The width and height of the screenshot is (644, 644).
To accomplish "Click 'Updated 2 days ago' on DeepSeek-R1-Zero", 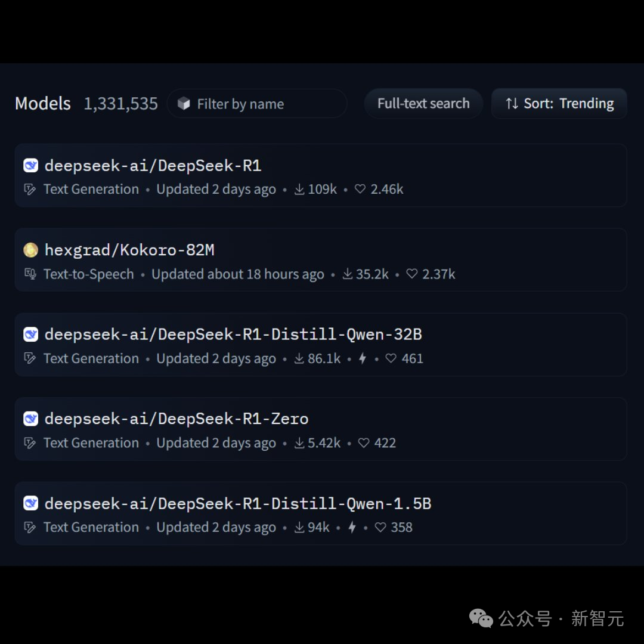I will coord(216,443).
